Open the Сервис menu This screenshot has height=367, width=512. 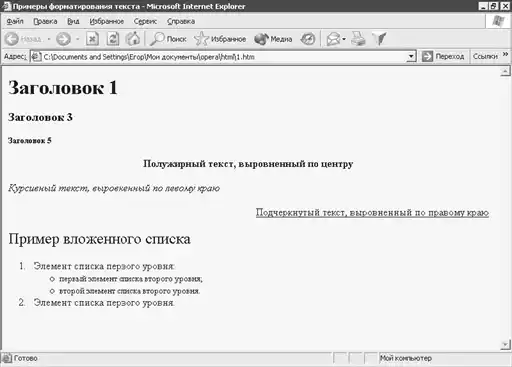point(145,21)
